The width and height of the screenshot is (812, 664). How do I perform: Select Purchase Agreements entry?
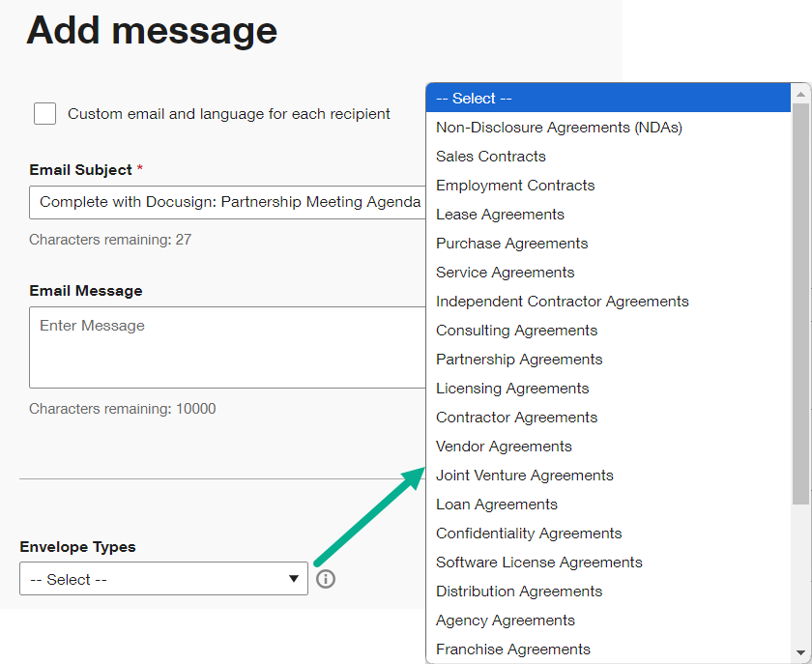(x=511, y=244)
